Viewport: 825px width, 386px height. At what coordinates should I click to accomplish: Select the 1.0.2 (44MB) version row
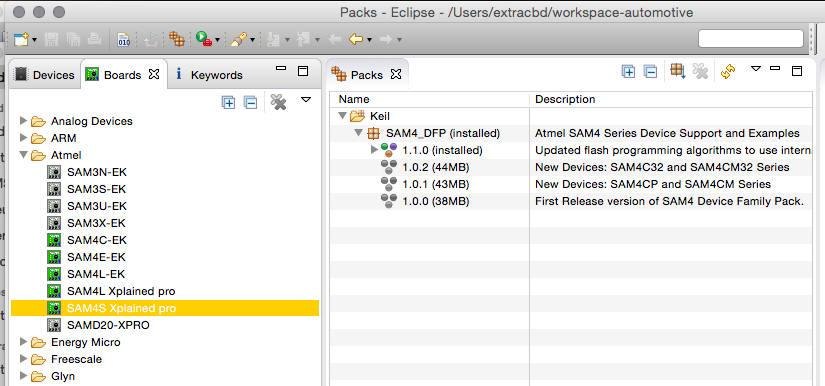(x=570, y=167)
